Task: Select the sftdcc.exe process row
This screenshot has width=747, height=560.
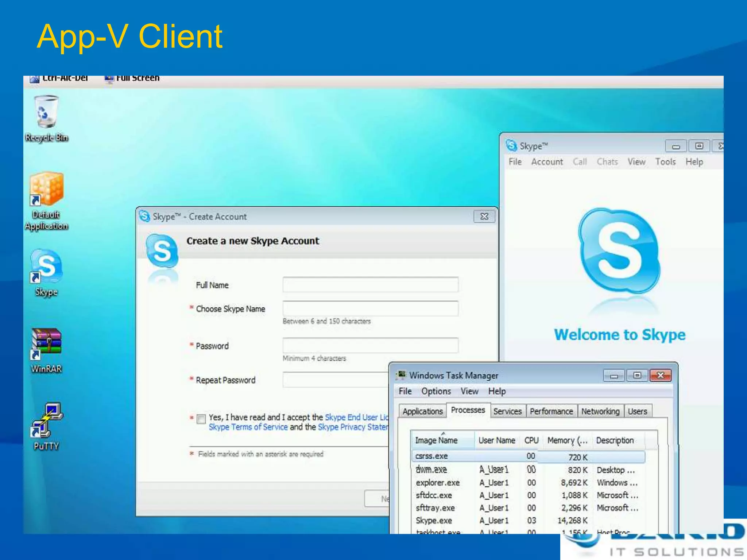Action: (528, 495)
